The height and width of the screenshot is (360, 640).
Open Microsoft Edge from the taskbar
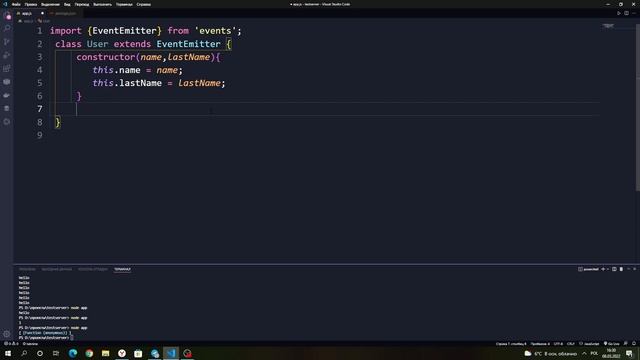[73, 353]
